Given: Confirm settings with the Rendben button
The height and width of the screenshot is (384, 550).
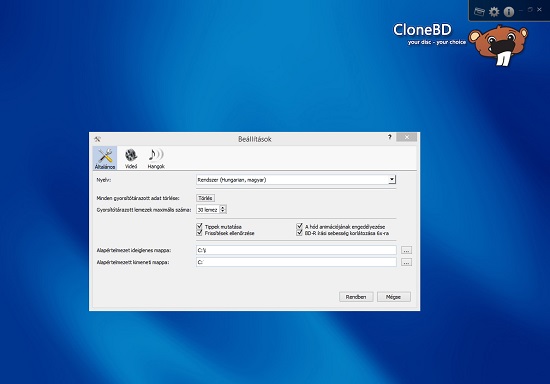Looking at the screenshot, I should (356, 297).
